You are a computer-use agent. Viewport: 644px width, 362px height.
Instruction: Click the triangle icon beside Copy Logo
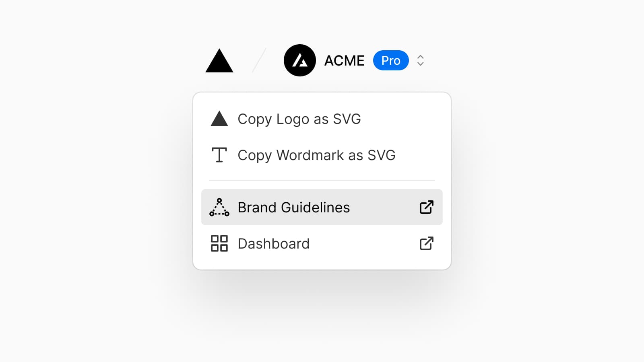coord(219,119)
